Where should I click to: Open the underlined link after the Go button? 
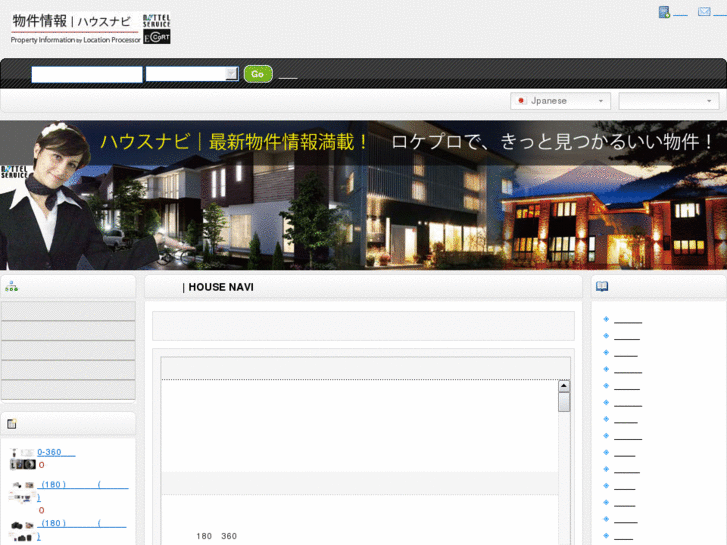click(x=288, y=77)
